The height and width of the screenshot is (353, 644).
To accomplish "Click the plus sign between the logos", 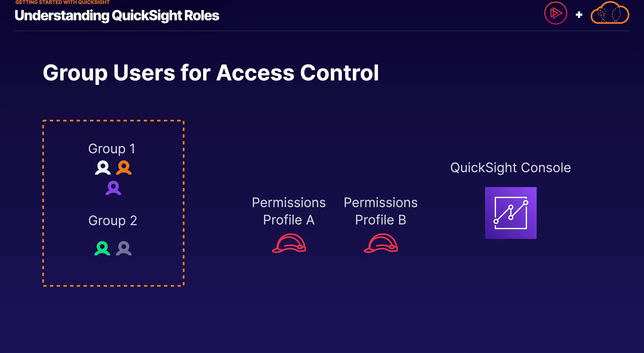I will point(579,15).
